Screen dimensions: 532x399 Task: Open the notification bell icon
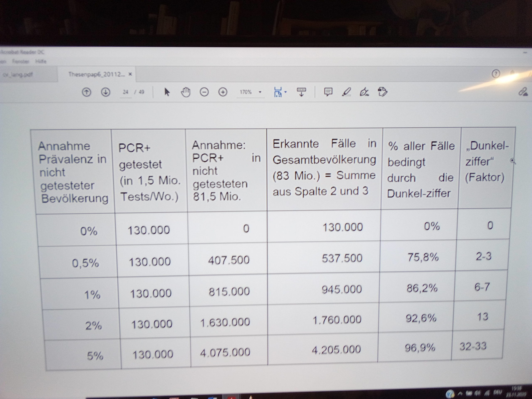pos(512,73)
